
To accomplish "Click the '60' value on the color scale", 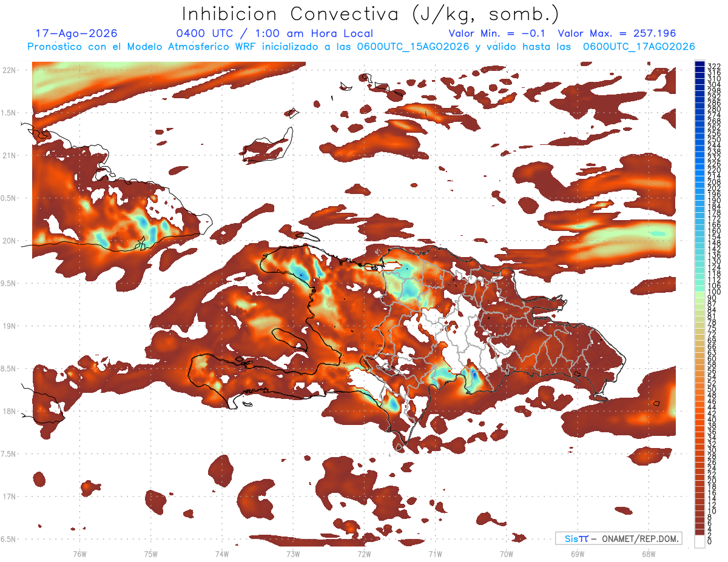I will pyautogui.click(x=712, y=359).
